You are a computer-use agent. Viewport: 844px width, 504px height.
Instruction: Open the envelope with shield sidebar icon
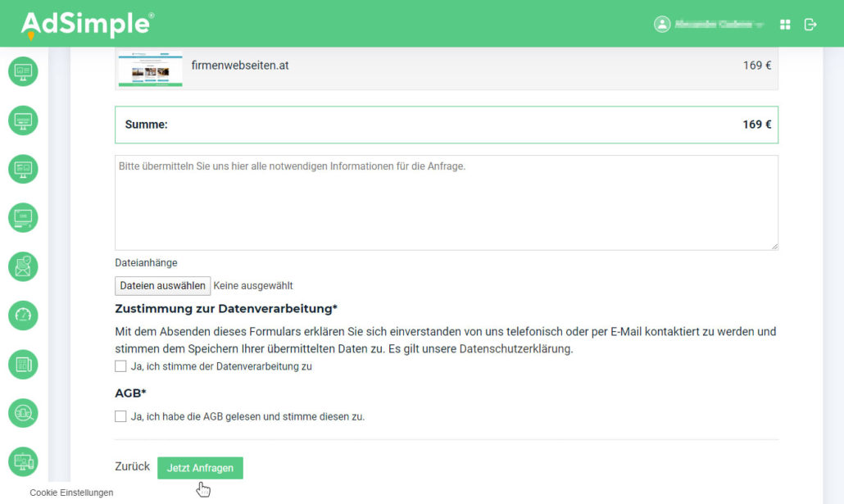point(23,266)
